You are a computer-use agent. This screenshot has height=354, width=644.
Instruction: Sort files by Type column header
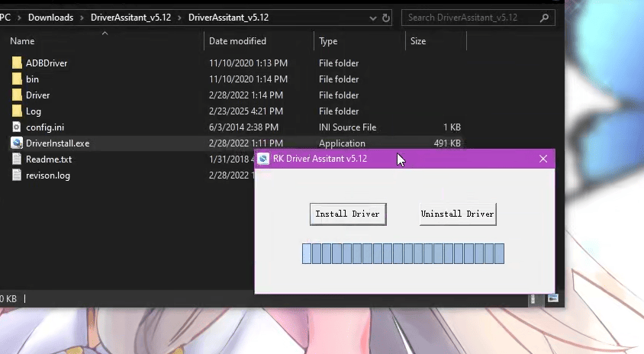tap(328, 41)
